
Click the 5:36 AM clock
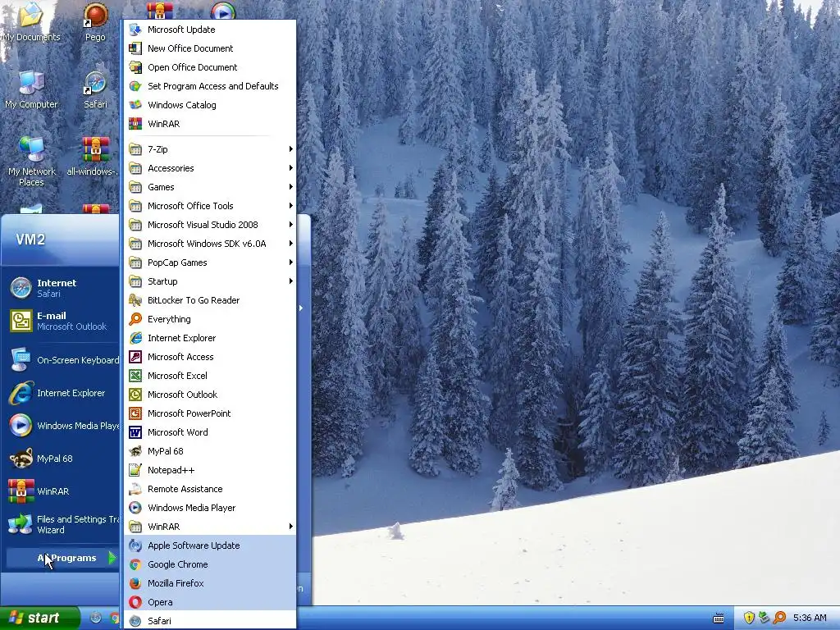[810, 618]
